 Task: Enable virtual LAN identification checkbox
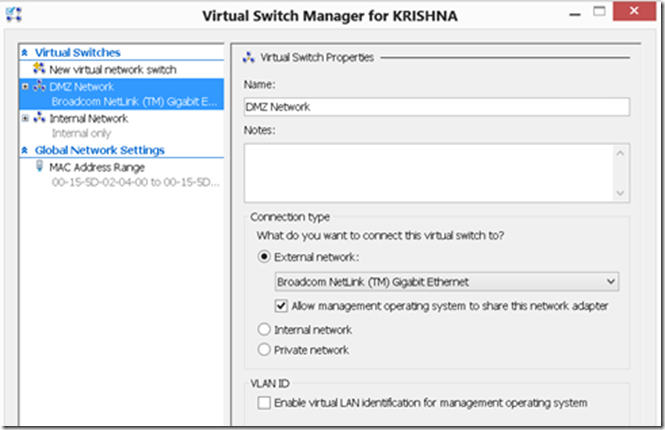[x=264, y=402]
